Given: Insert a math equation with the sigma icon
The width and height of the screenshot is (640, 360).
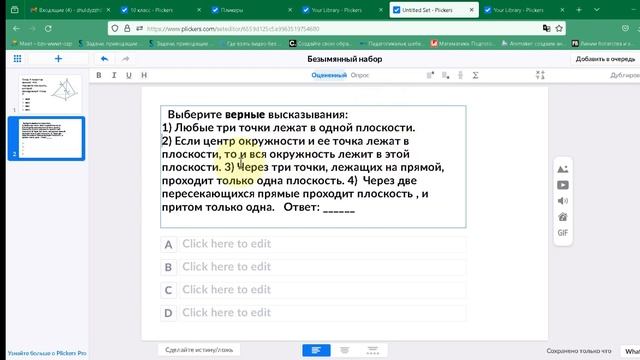Looking at the screenshot, I should pos(476,75).
